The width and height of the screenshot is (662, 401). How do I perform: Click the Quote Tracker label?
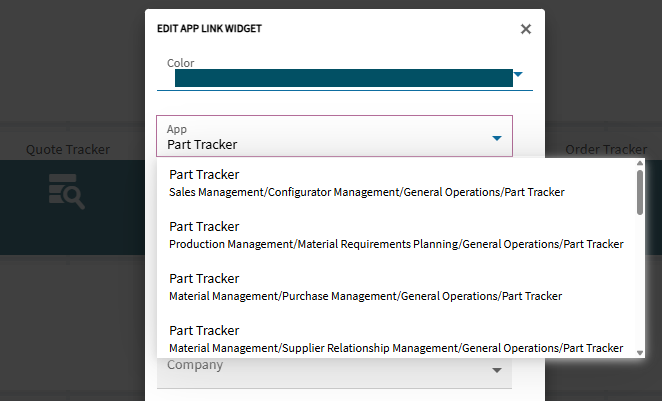[x=68, y=150]
